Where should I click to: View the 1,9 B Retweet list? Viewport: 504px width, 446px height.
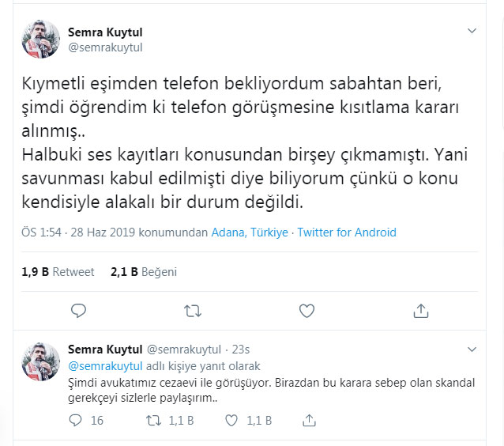pyautogui.click(x=58, y=271)
